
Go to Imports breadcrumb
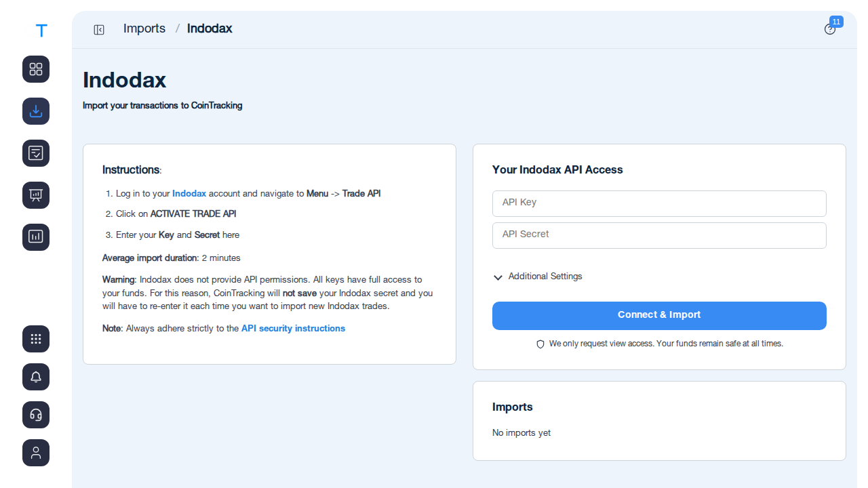144,28
